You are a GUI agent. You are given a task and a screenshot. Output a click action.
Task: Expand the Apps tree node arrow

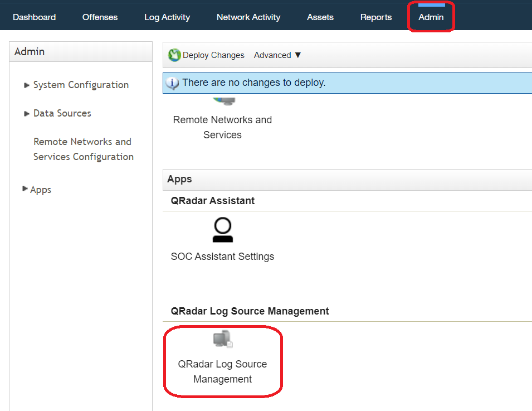[25, 188]
